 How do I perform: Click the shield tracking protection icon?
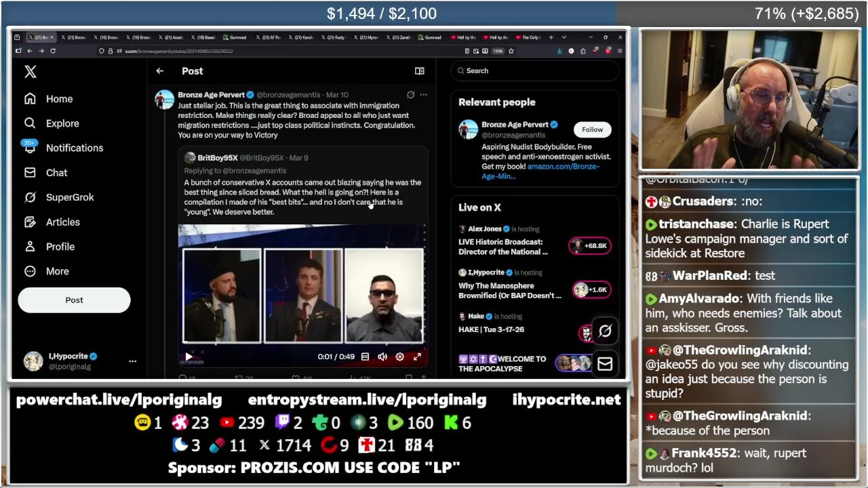pos(101,51)
